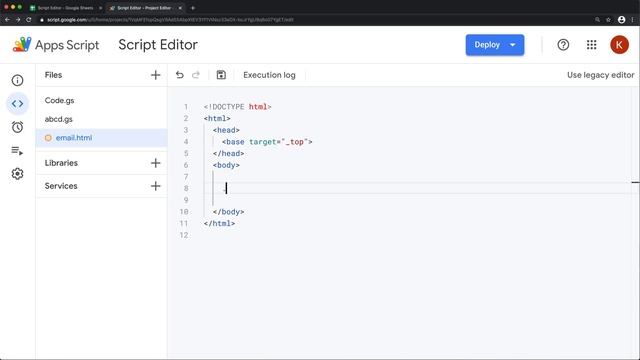The image size is (640, 360).
Task: Click the closing </head> tag line
Action: click(x=229, y=153)
